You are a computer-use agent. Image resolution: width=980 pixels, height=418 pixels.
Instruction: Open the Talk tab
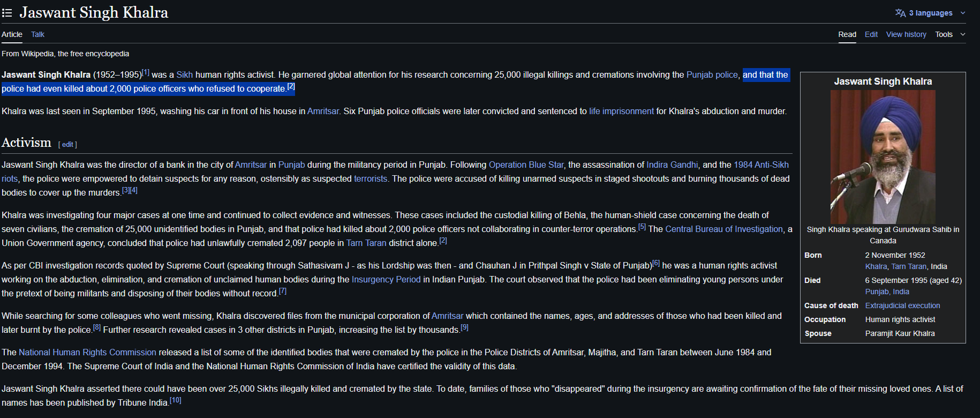(37, 34)
